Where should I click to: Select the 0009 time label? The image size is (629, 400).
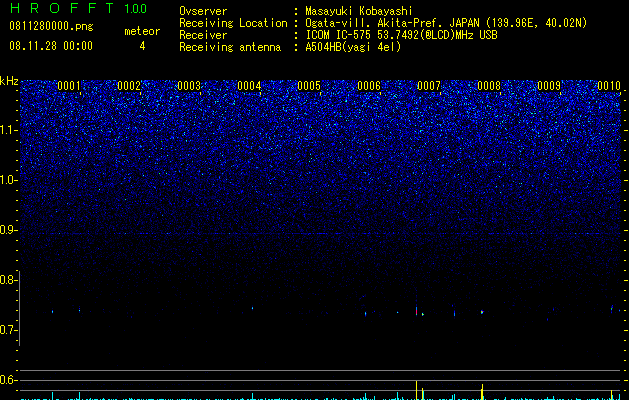549,86
